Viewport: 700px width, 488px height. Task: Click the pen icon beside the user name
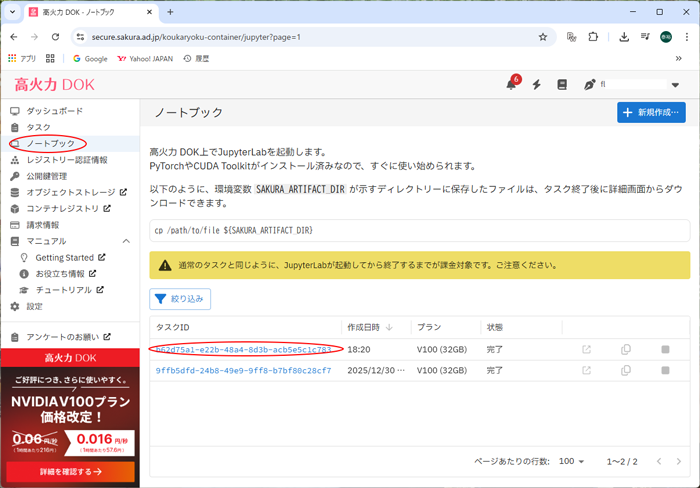point(589,84)
